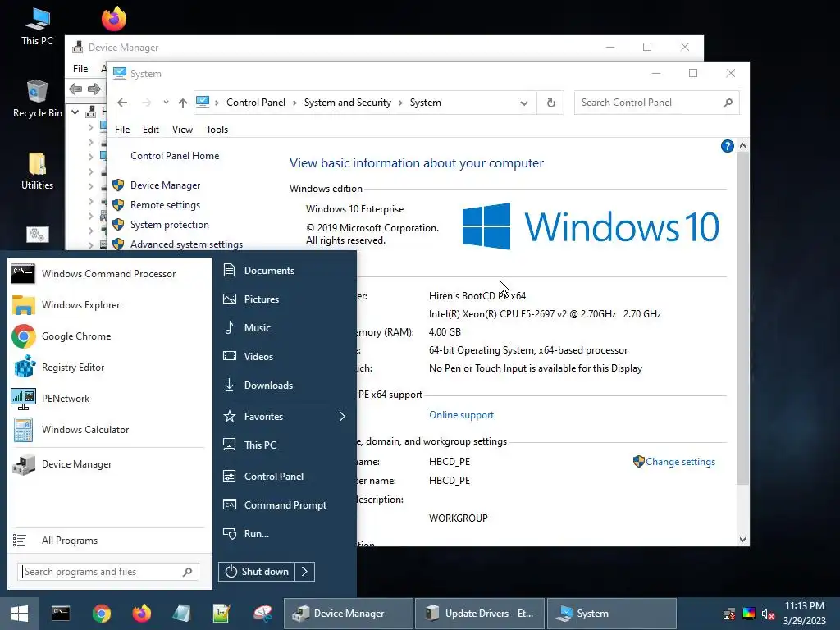The width and height of the screenshot is (840, 630).
Task: Open Registry Editor from Start menu
Action: 109,367
